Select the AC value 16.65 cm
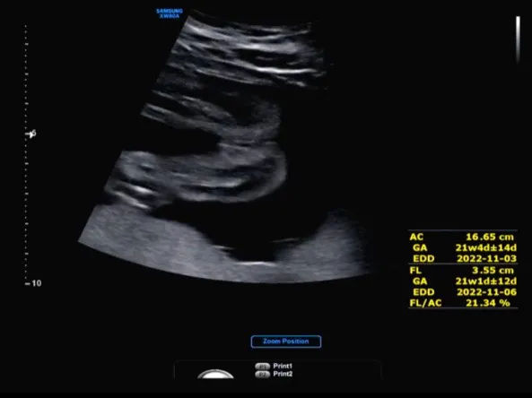 click(490, 237)
